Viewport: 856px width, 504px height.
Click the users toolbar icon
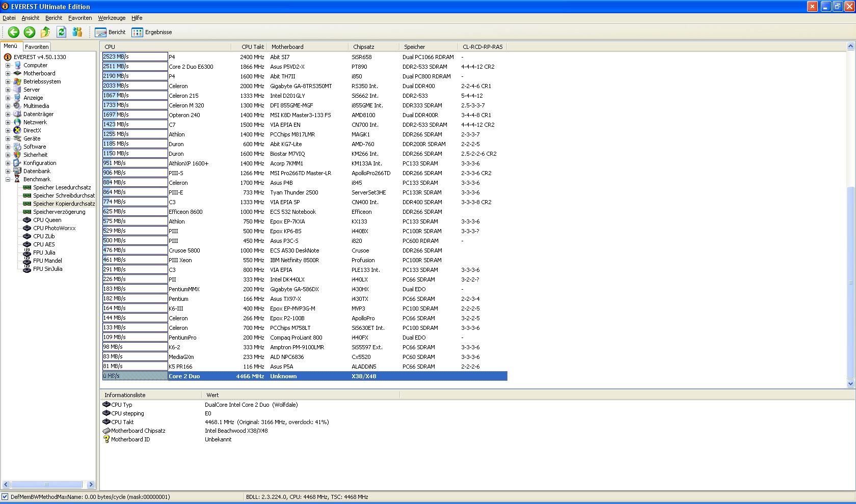[77, 32]
